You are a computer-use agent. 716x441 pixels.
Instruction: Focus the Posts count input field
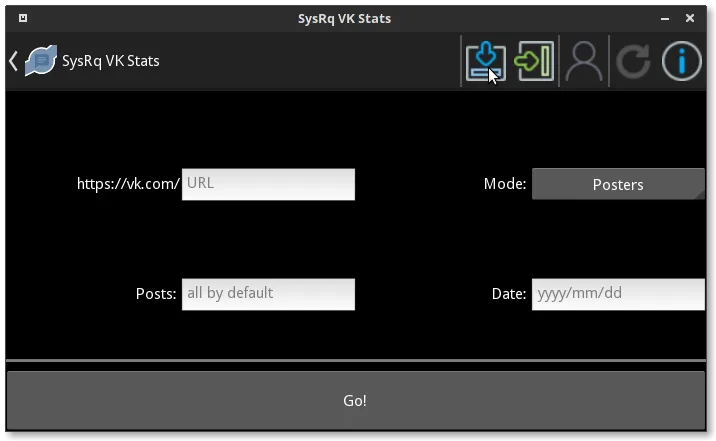click(x=268, y=294)
